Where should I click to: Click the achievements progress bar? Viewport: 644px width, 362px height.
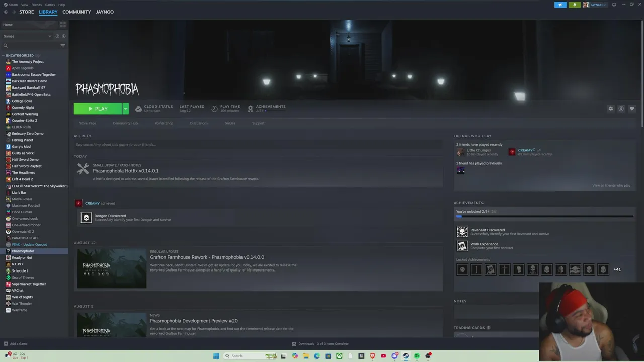click(x=544, y=217)
